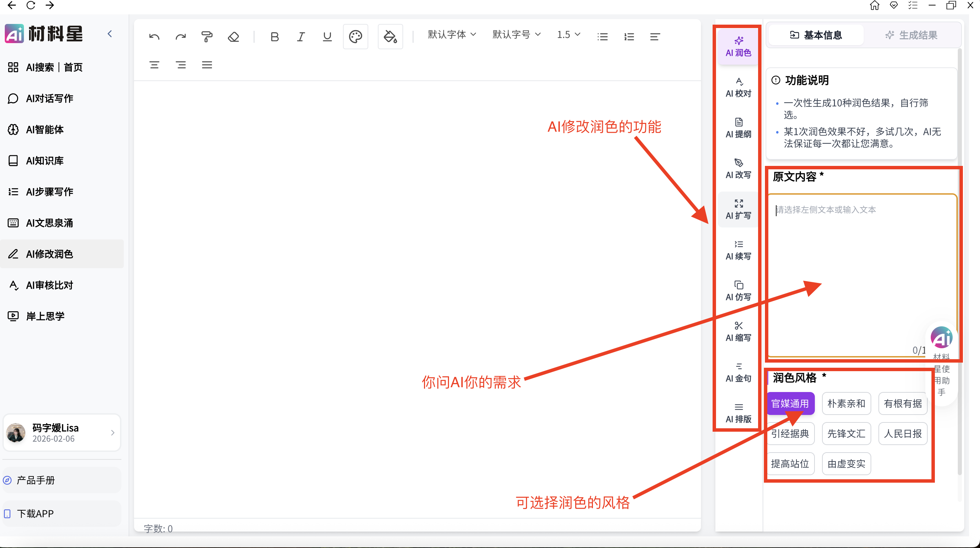
Task: Select the AI缩写 tool
Action: (x=738, y=331)
